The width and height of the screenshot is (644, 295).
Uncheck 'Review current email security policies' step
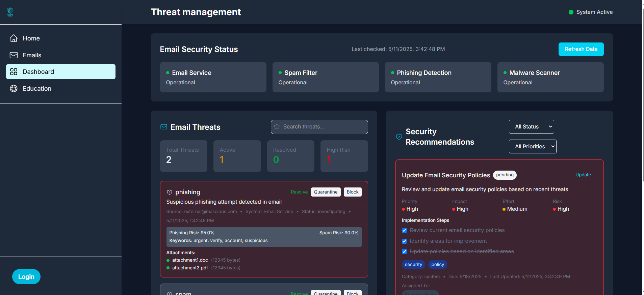point(404,230)
